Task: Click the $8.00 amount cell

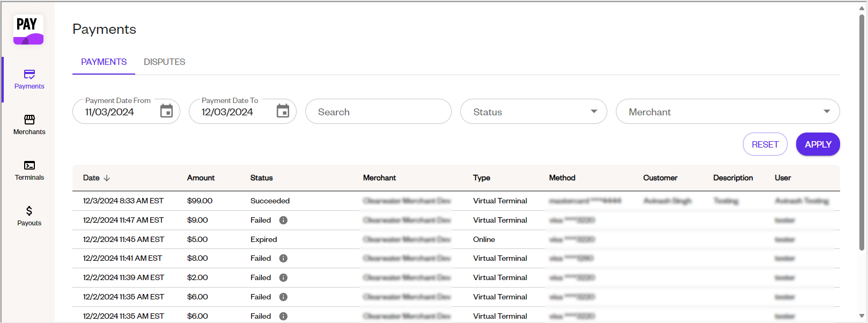Action: tap(197, 258)
